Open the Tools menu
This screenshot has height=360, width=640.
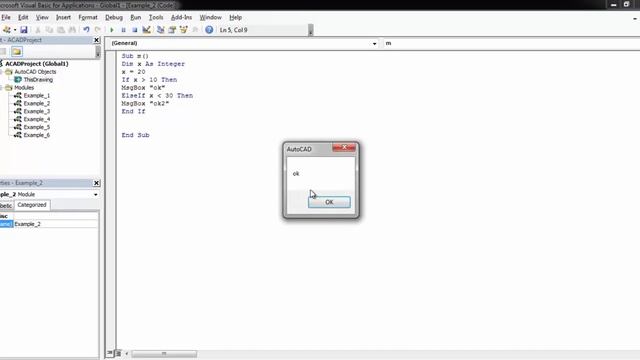(x=156, y=18)
